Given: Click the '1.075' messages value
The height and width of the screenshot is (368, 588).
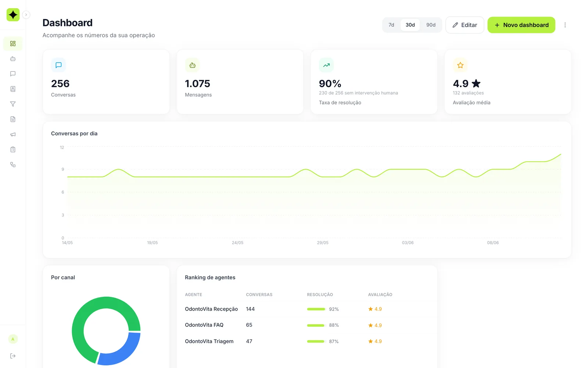Looking at the screenshot, I should [197, 84].
